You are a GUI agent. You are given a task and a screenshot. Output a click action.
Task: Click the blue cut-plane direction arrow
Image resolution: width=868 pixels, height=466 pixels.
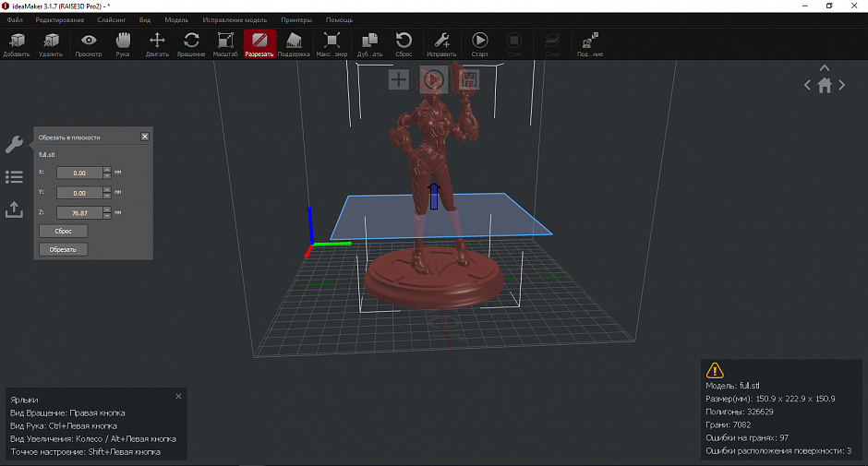click(434, 197)
